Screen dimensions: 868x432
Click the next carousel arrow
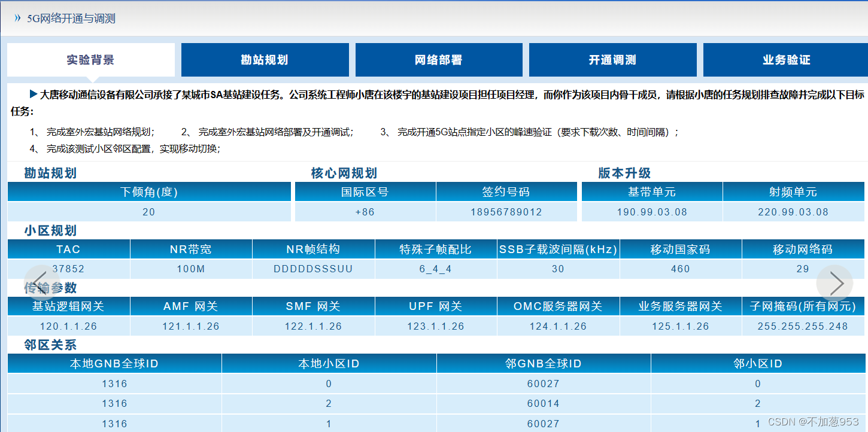(x=834, y=282)
